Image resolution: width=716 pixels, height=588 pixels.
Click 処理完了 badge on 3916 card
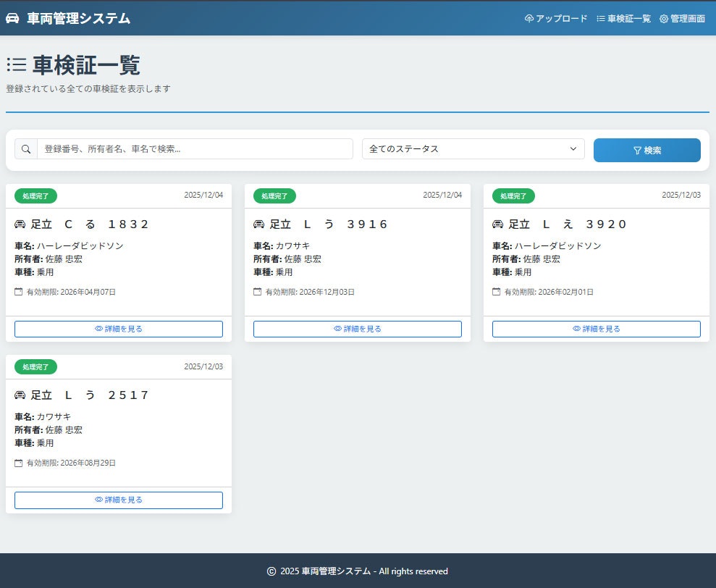[x=274, y=196]
